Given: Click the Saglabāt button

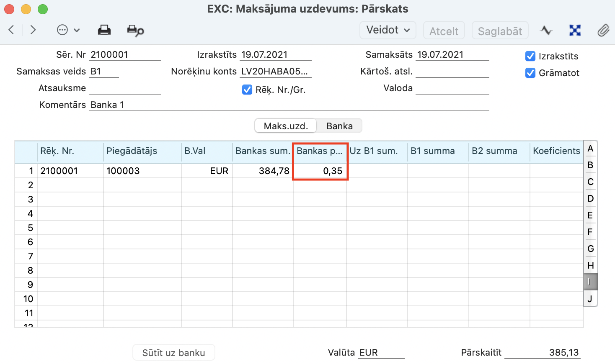Looking at the screenshot, I should click(x=500, y=31).
